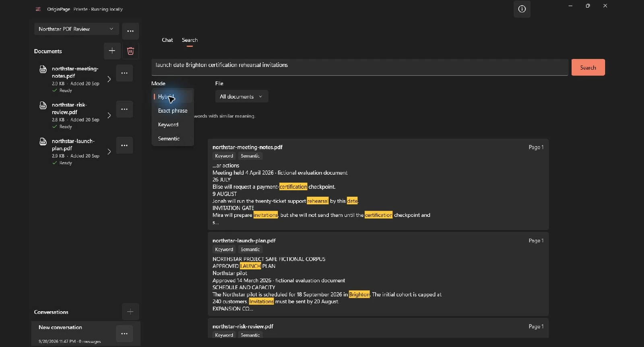The image size is (644, 347).
Task: Choose Keyword search mode
Action: pos(173,125)
